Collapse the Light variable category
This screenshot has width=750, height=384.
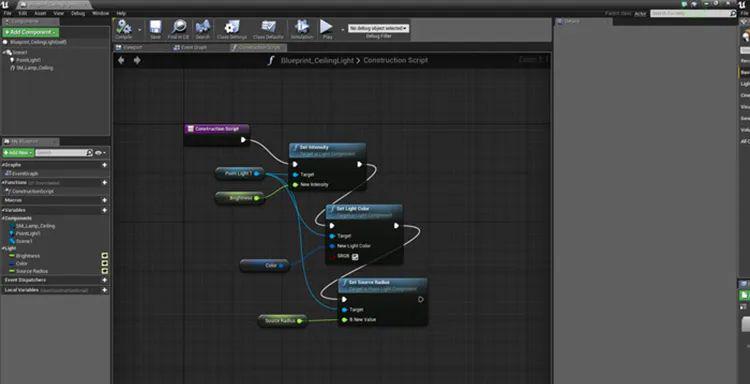click(x=3, y=249)
